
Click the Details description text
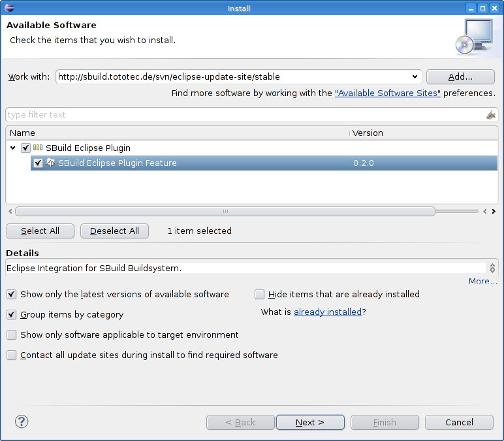94,269
